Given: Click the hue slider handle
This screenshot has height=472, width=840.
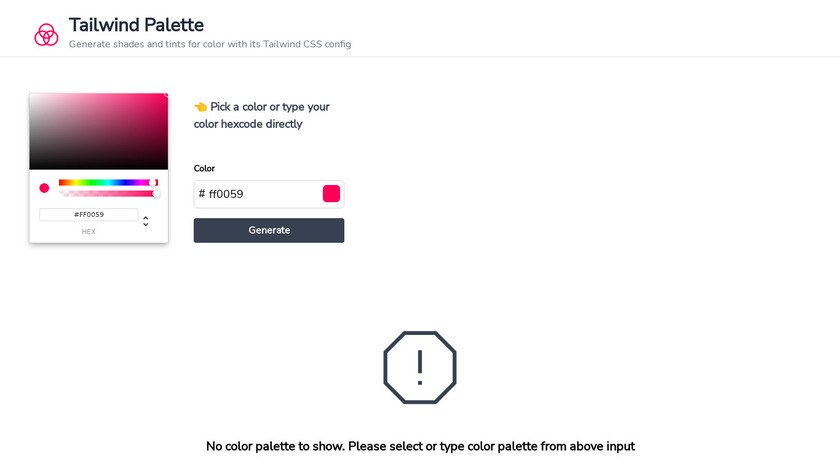Looking at the screenshot, I should (x=153, y=182).
